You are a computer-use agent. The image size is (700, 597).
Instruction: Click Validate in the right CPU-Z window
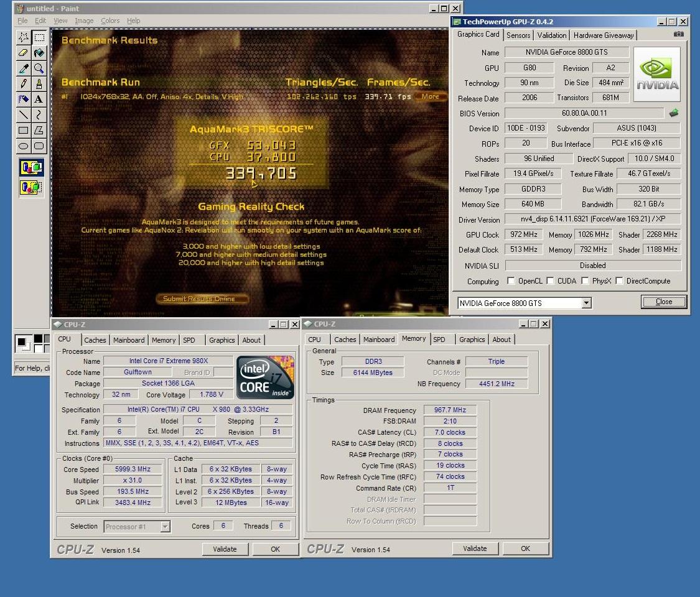475,548
